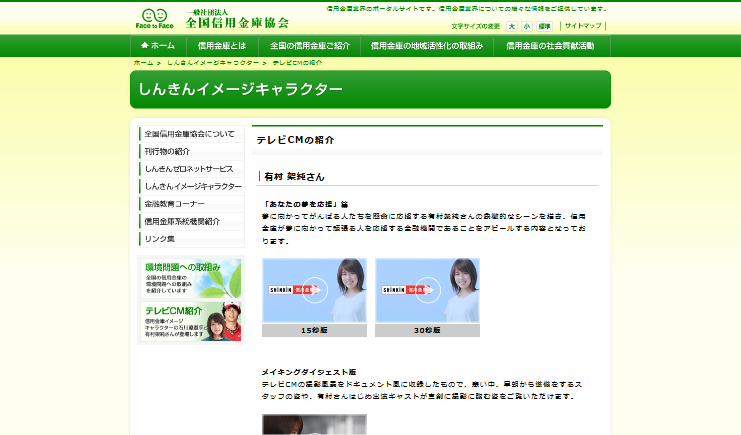Play the 30秒版 commercial video
Viewport: 741px width, 435px height.
[427, 290]
